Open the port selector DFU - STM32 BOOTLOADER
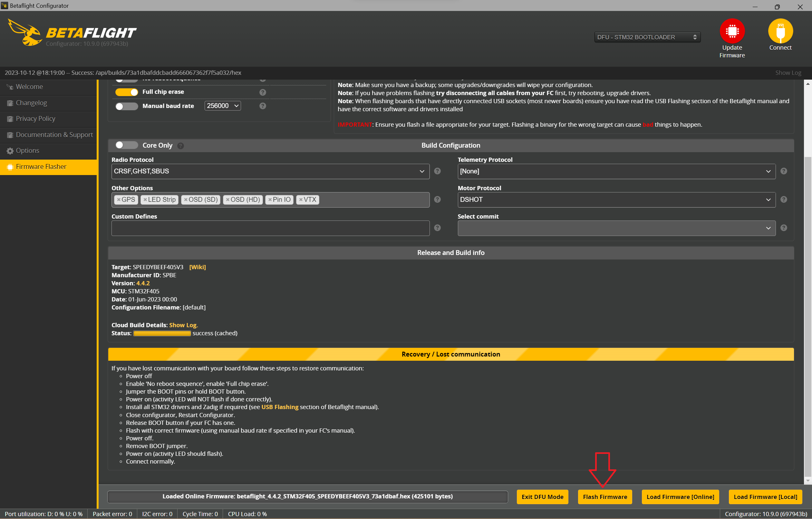The width and height of the screenshot is (812, 519). tap(647, 37)
